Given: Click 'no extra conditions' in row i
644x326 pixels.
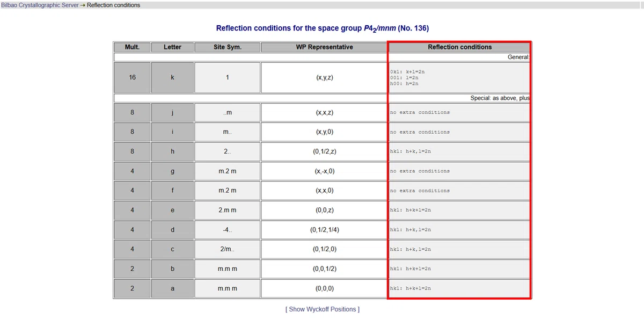Looking at the screenshot, I should 420,132.
